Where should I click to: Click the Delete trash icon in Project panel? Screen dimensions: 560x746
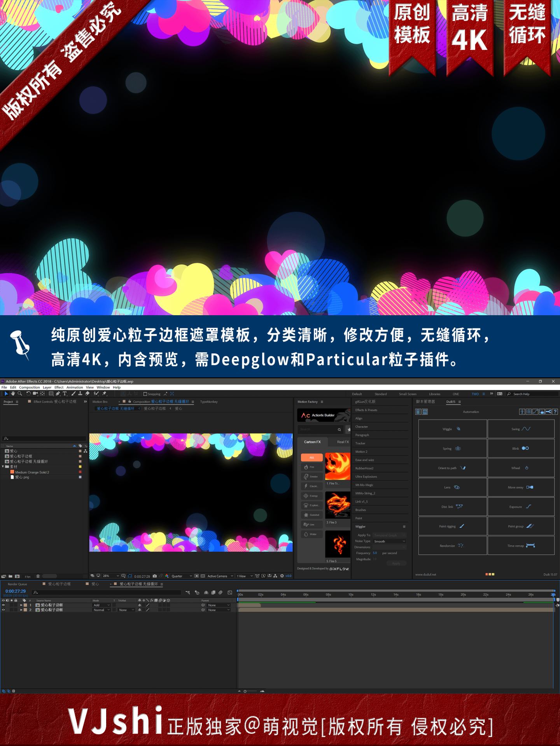point(38,576)
